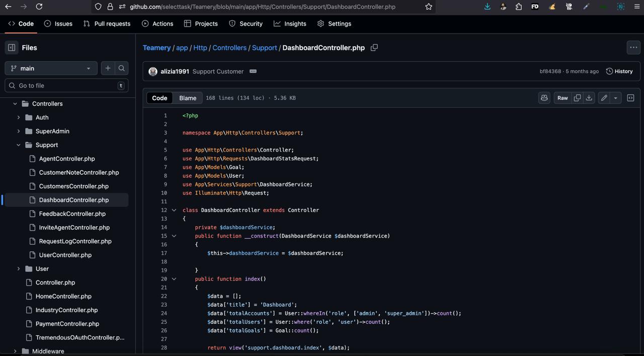Click the search files magnifier icon
The image size is (644, 356).
tap(121, 68)
